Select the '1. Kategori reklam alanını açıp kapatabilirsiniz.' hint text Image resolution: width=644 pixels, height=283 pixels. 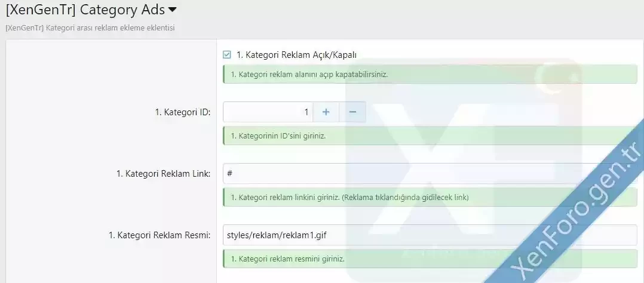click(x=309, y=75)
